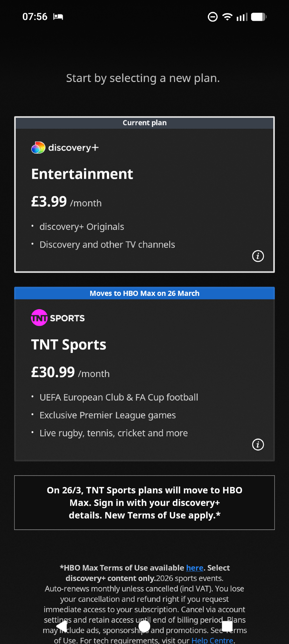Viewport: 289px width, 644px height.
Task: Select the Entertainment plan card title
Action: click(82, 174)
